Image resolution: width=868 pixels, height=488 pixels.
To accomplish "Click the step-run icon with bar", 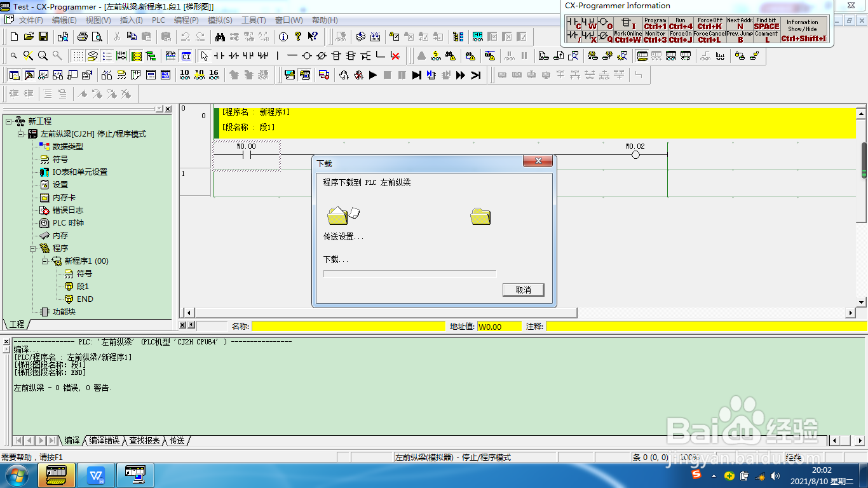I will point(417,75).
